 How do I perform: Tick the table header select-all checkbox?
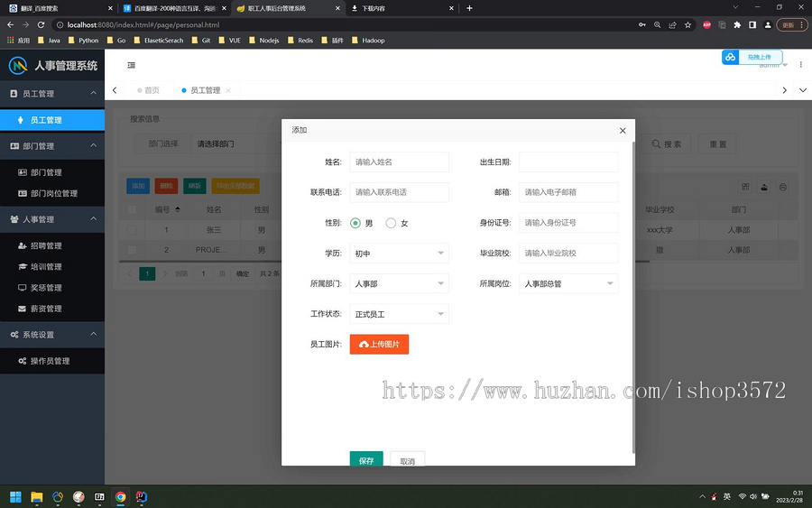pos(132,209)
